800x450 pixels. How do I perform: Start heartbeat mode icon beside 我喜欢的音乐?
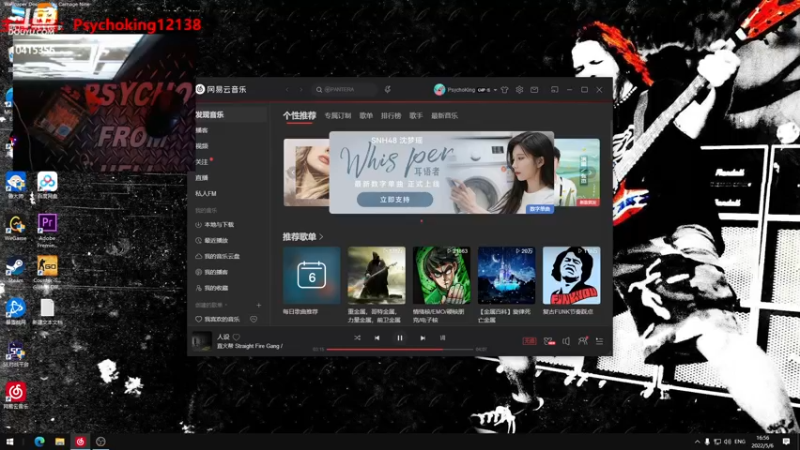254,319
